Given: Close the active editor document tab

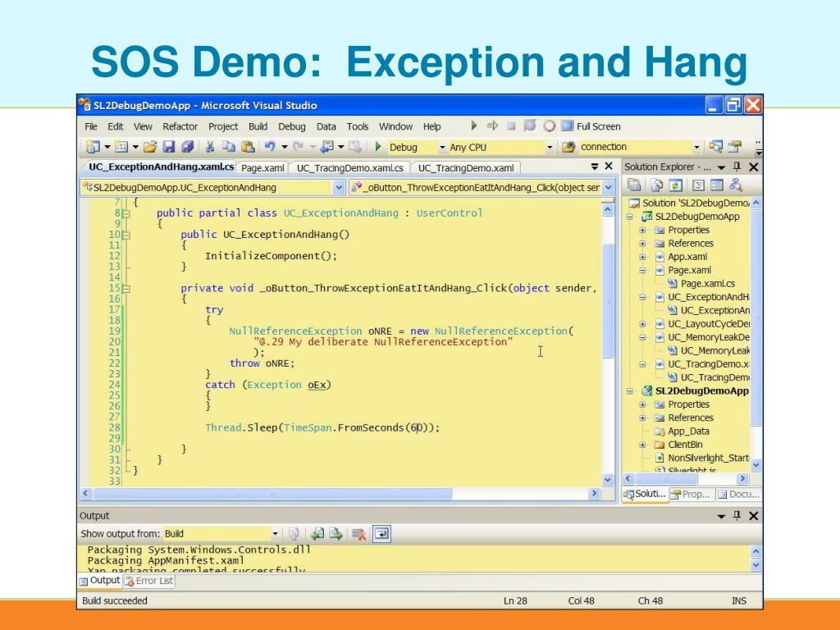Looking at the screenshot, I should click(609, 167).
